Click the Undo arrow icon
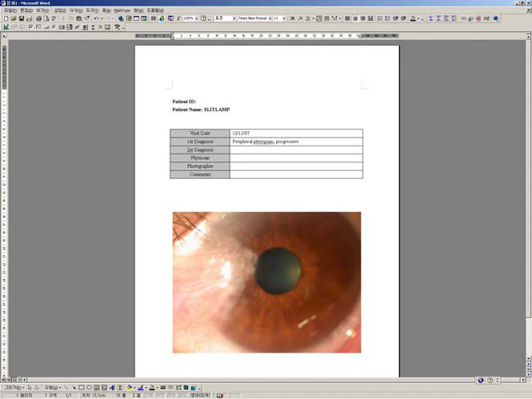The width and height of the screenshot is (532, 399). tap(96, 18)
